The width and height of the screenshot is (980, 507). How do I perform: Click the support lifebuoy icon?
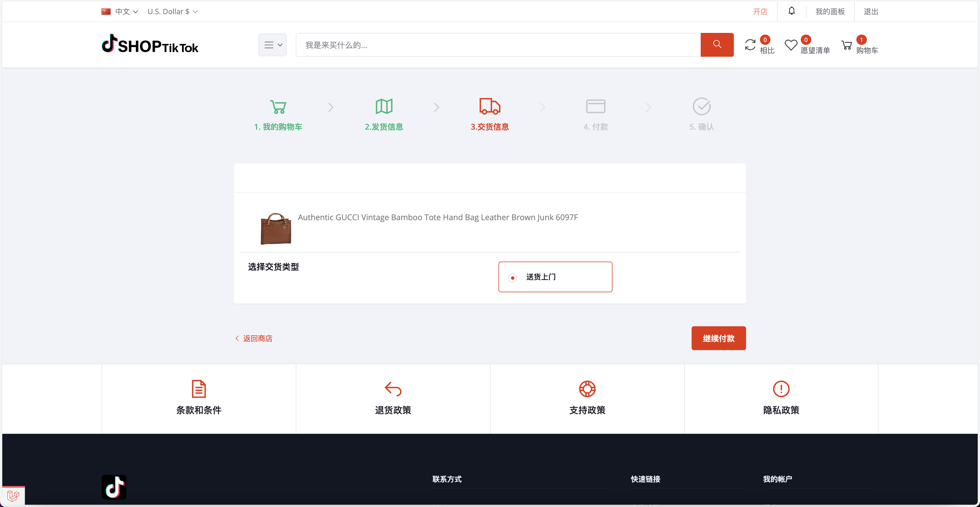coord(587,389)
